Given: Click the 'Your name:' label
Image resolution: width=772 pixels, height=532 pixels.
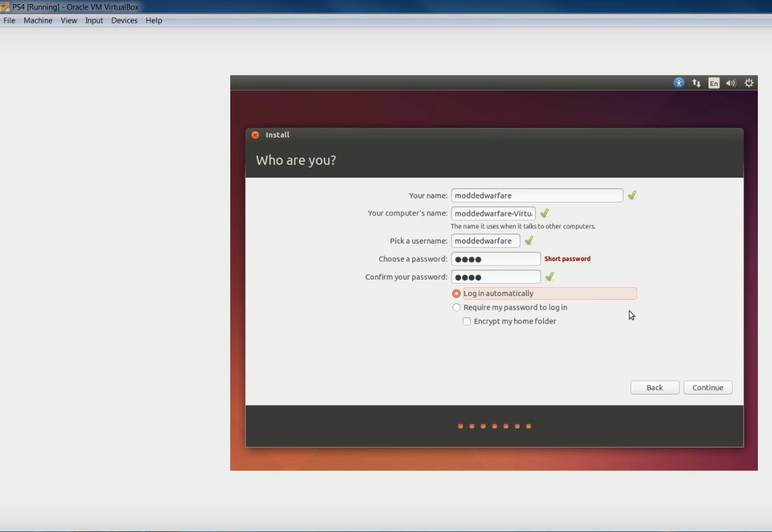Looking at the screenshot, I should pos(428,195).
